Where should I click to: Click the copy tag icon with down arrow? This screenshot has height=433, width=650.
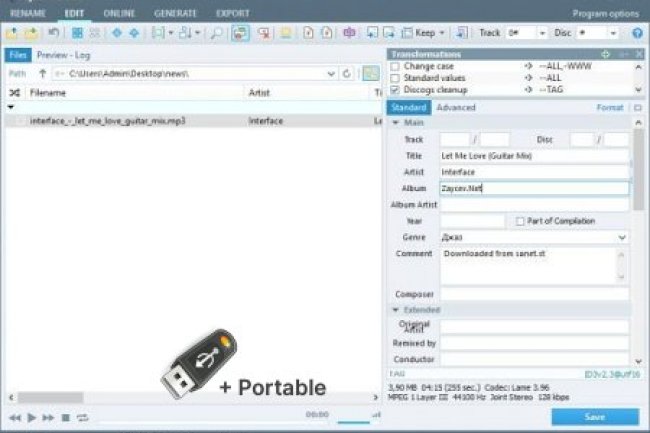point(372,33)
